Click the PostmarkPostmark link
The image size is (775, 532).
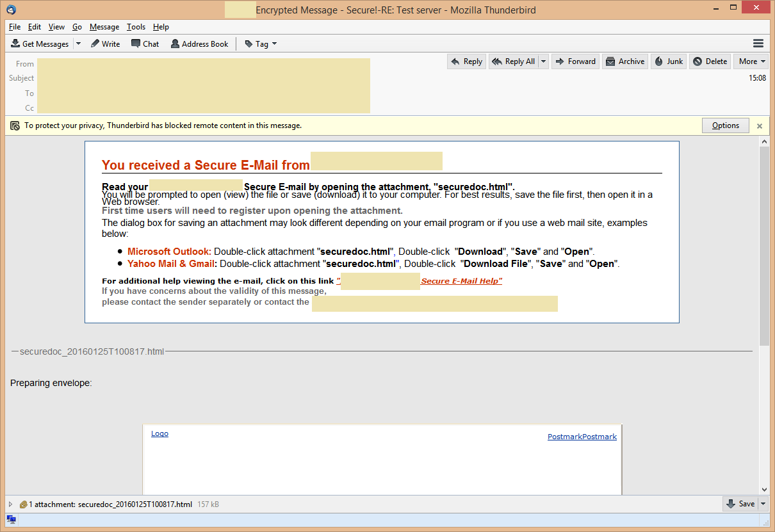[x=582, y=437]
